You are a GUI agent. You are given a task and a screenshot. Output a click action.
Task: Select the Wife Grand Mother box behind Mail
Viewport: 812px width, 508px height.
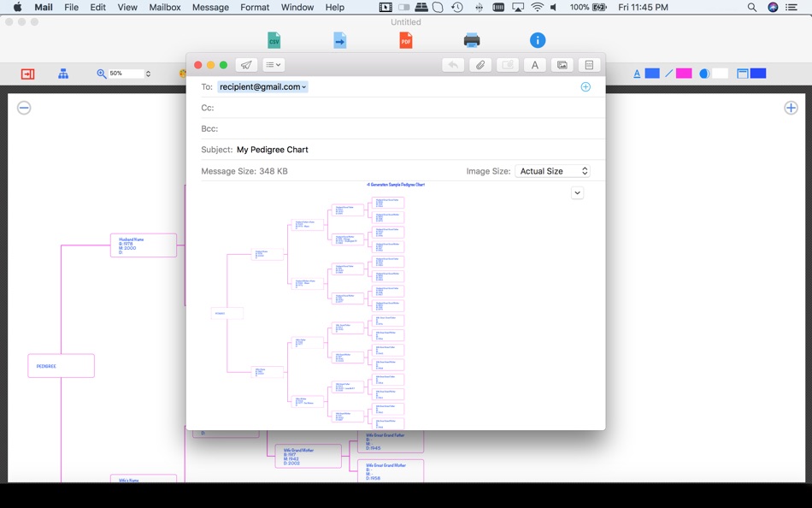tap(308, 456)
